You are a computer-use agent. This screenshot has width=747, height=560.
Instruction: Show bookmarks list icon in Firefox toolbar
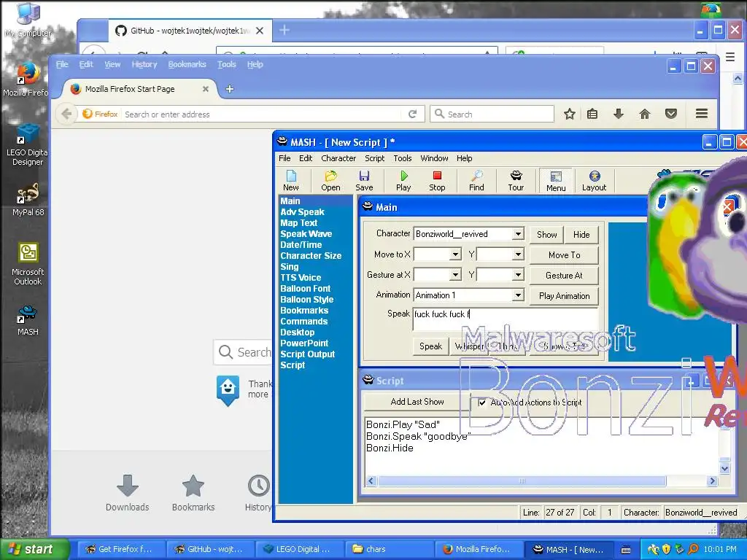tap(592, 114)
